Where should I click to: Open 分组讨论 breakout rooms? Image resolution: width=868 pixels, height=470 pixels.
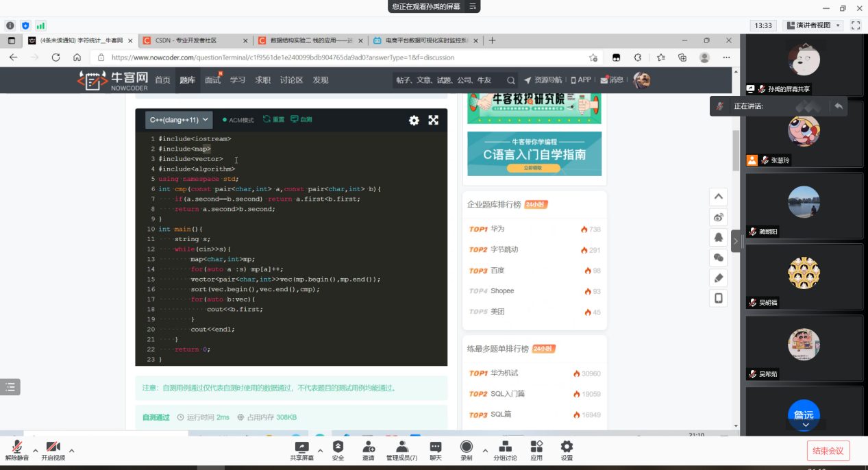tap(506, 449)
